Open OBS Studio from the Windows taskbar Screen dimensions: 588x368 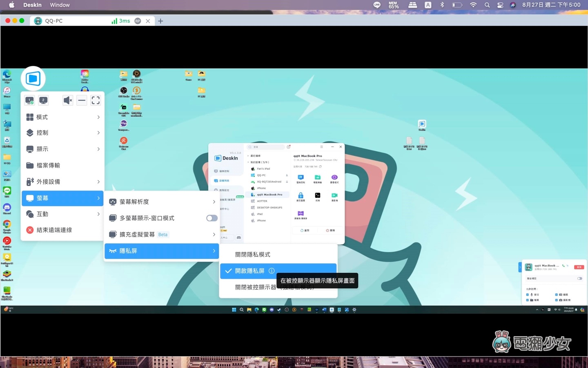point(287,310)
